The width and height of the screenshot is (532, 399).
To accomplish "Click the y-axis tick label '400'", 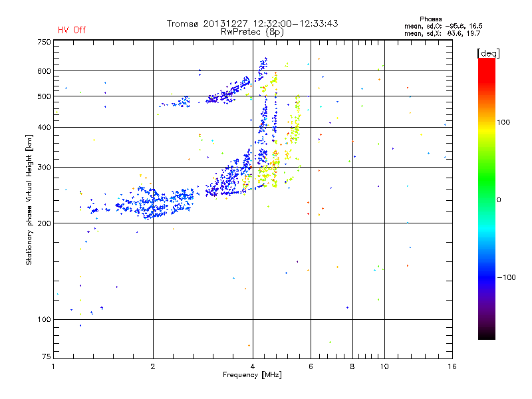I will point(44,127).
